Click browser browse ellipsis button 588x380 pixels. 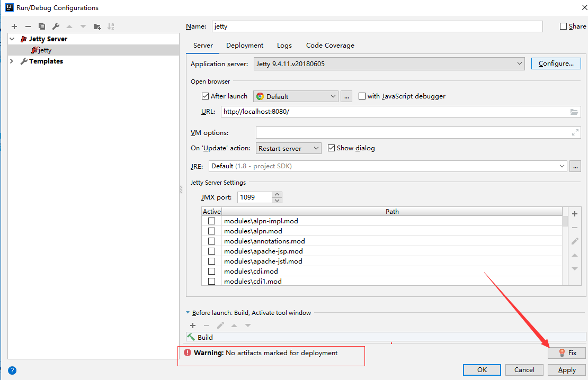346,96
